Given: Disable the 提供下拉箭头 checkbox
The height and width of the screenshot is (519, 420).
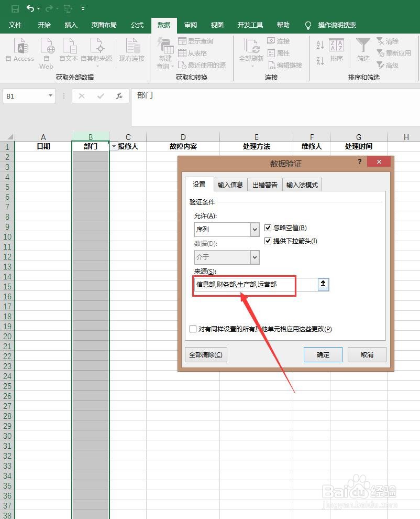Looking at the screenshot, I should [x=268, y=241].
